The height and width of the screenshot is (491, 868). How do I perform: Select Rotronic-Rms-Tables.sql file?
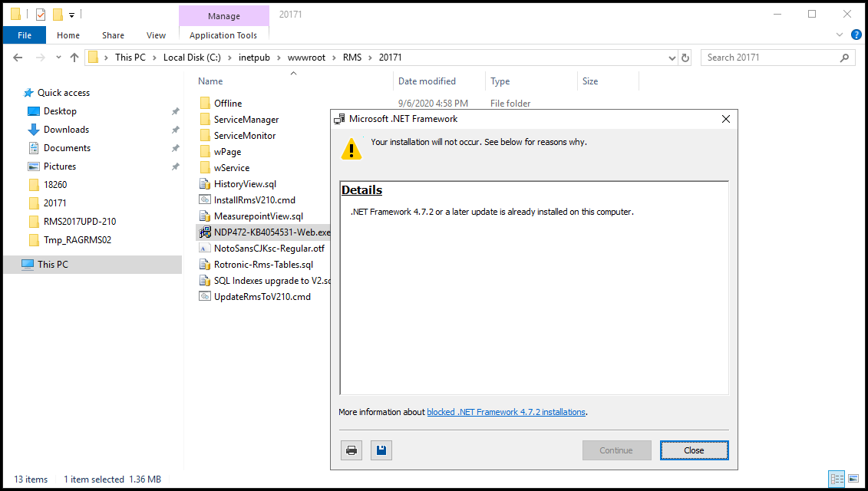point(263,265)
